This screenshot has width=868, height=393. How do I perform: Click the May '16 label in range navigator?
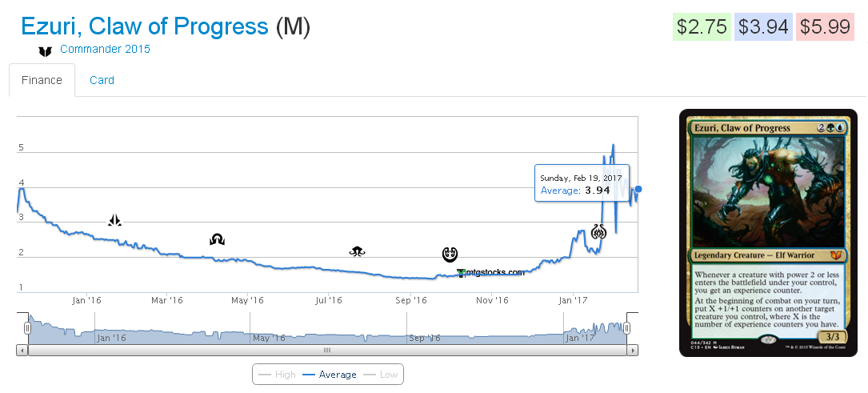(269, 338)
